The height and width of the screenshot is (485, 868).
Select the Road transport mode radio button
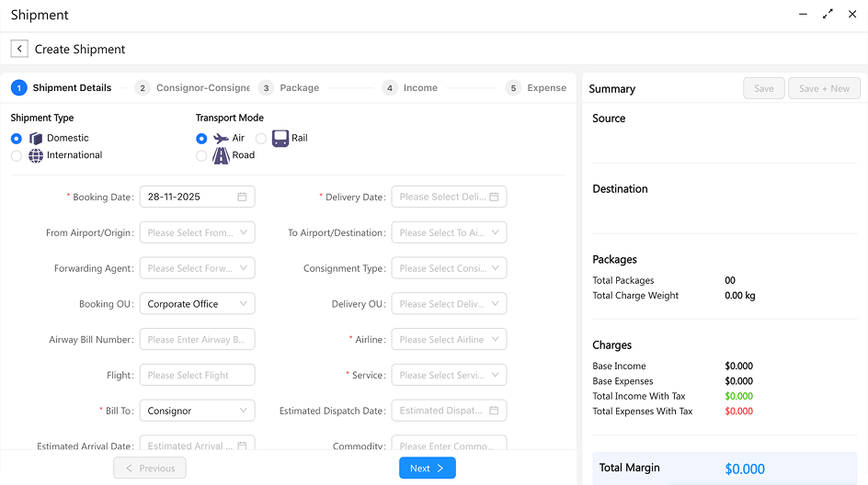201,156
